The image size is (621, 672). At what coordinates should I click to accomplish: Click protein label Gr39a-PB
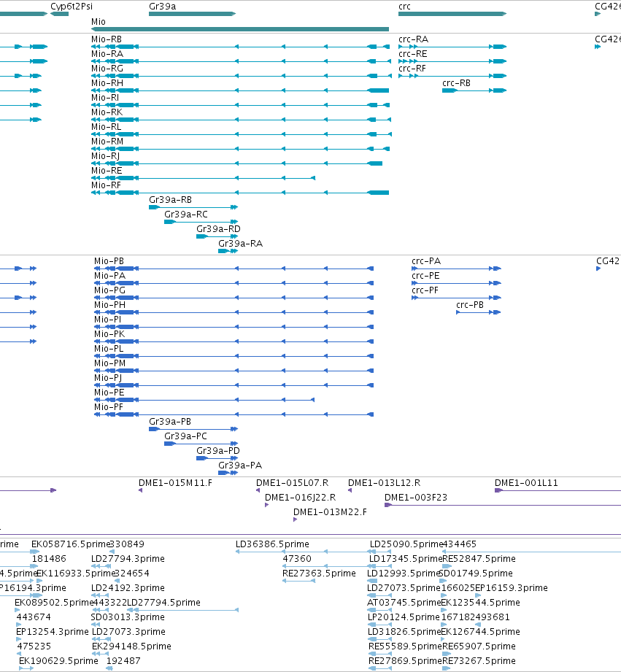tap(170, 421)
